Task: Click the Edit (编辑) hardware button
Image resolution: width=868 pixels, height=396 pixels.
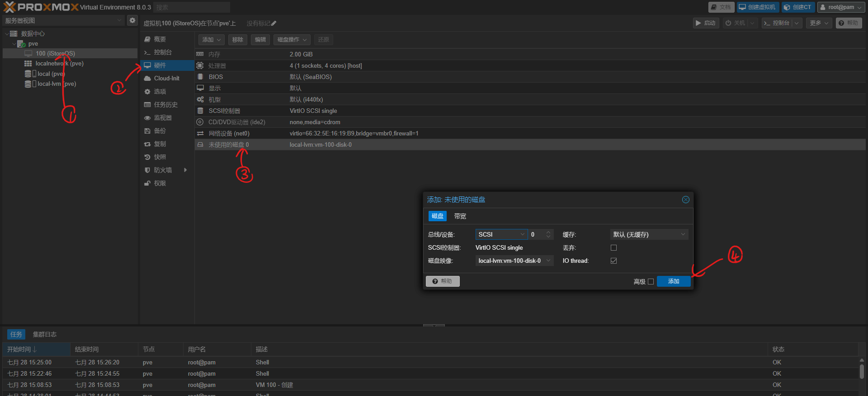Action: point(260,40)
